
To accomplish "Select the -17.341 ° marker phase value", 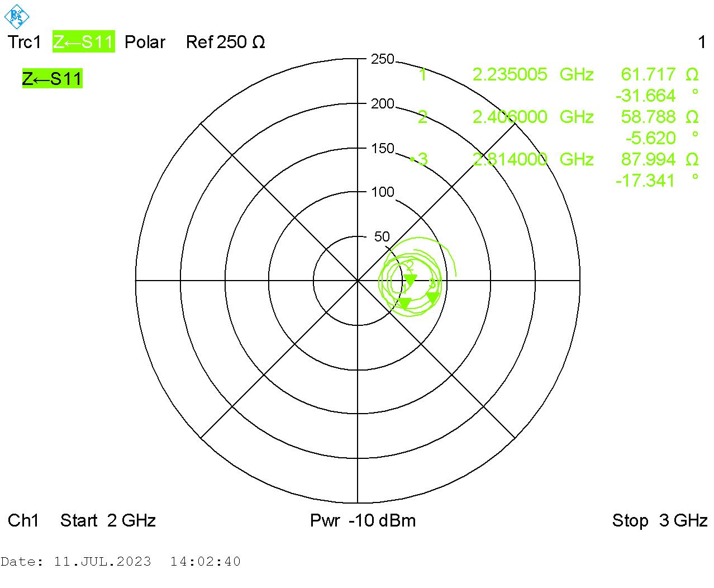I will pos(657,181).
